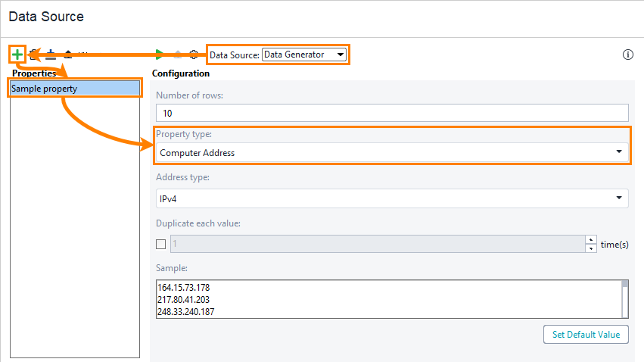
Task: Decrease duplicate count with down arrow
Action: click(x=590, y=248)
